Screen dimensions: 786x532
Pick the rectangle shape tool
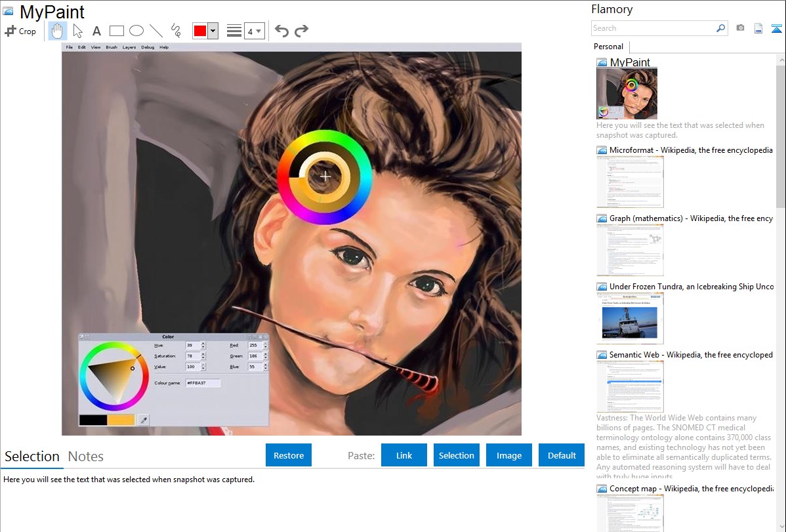click(116, 31)
